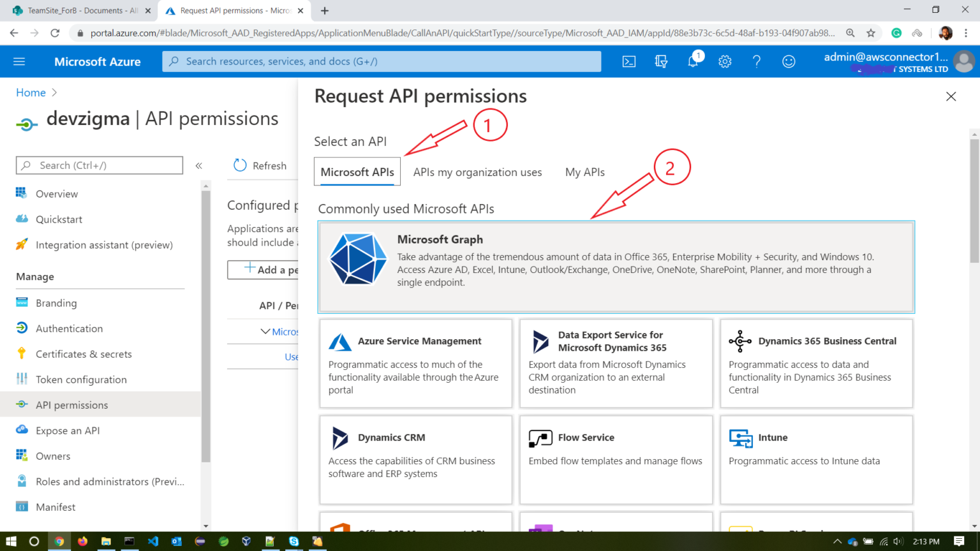Open the help question mark panel
The image size is (980, 551).
(757, 61)
